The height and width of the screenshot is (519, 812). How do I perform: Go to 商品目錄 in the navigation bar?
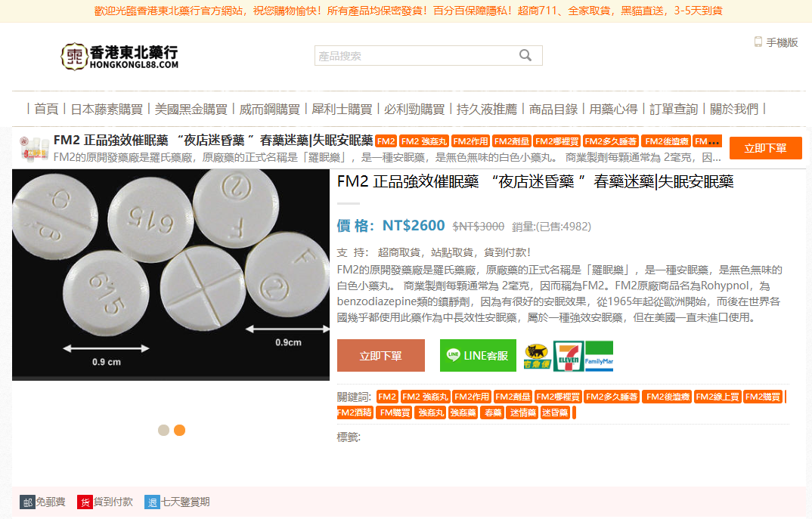pyautogui.click(x=553, y=110)
